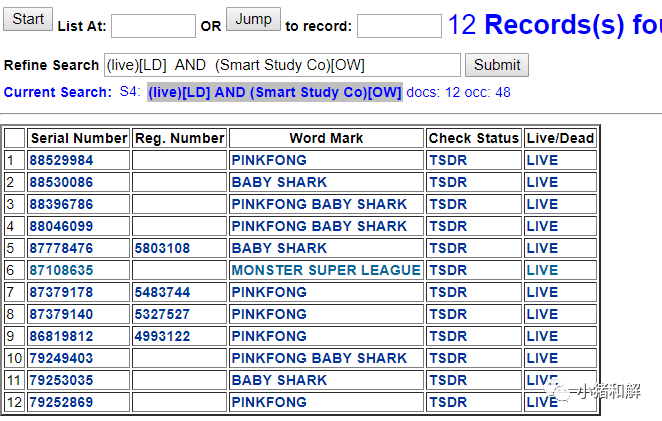Click the Submit button
Screen dimensions: 662x421
[497, 65]
